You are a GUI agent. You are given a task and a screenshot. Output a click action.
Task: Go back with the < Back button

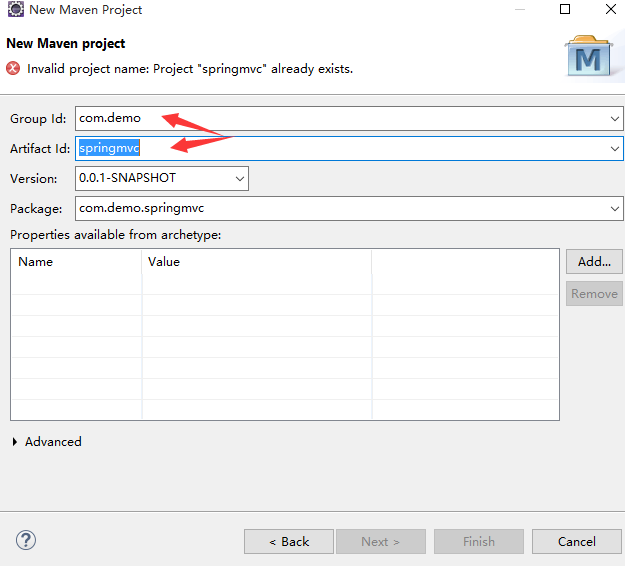pyautogui.click(x=289, y=542)
